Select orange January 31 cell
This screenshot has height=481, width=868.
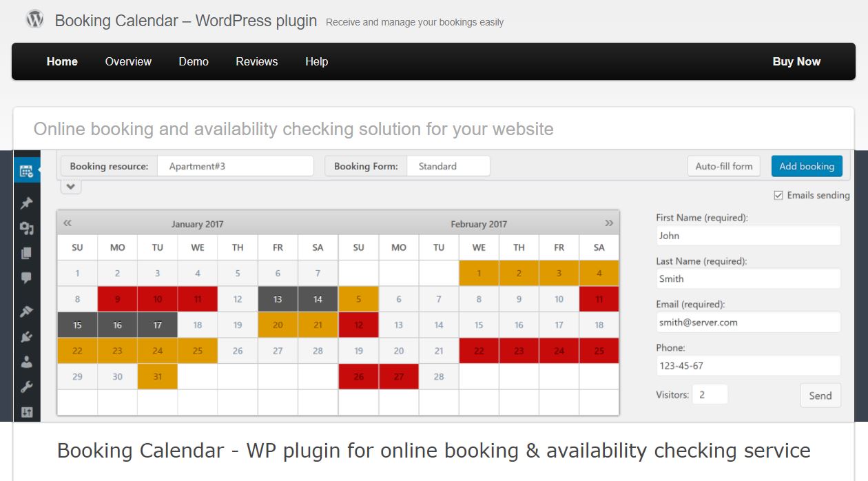point(158,376)
